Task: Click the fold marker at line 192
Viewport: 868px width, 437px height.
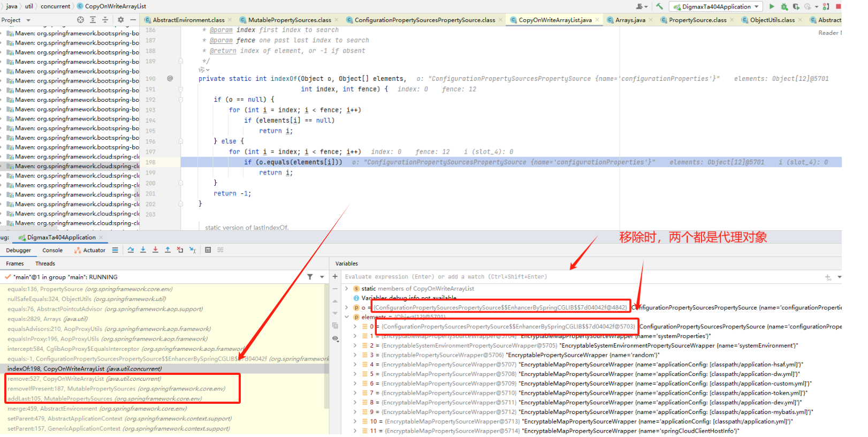Action: pos(181,100)
